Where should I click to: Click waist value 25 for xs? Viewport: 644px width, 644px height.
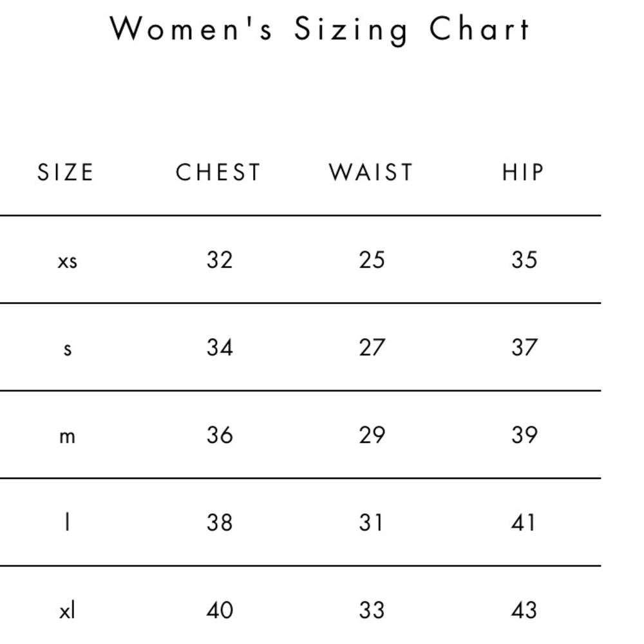372,260
